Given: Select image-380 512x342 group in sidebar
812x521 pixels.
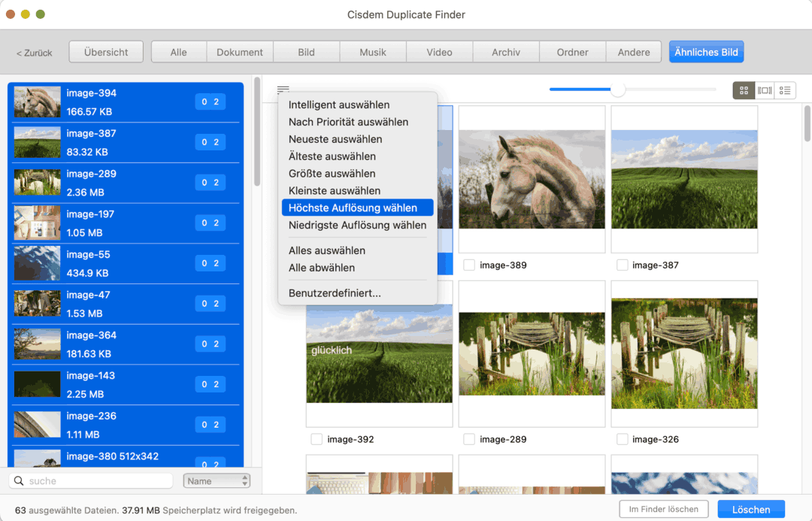Looking at the screenshot, I should point(126,457).
